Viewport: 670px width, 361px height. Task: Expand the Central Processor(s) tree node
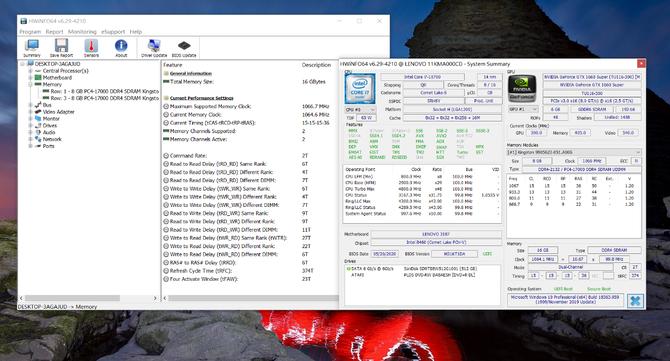click(x=30, y=71)
